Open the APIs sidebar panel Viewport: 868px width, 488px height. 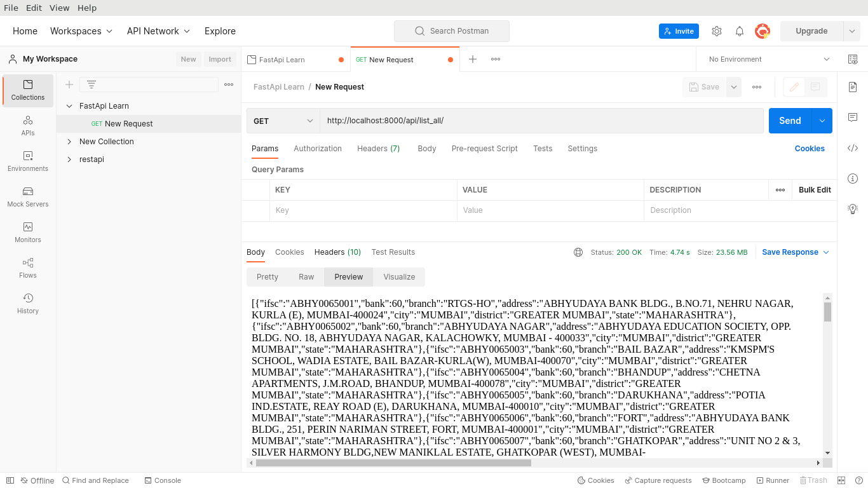(28, 126)
